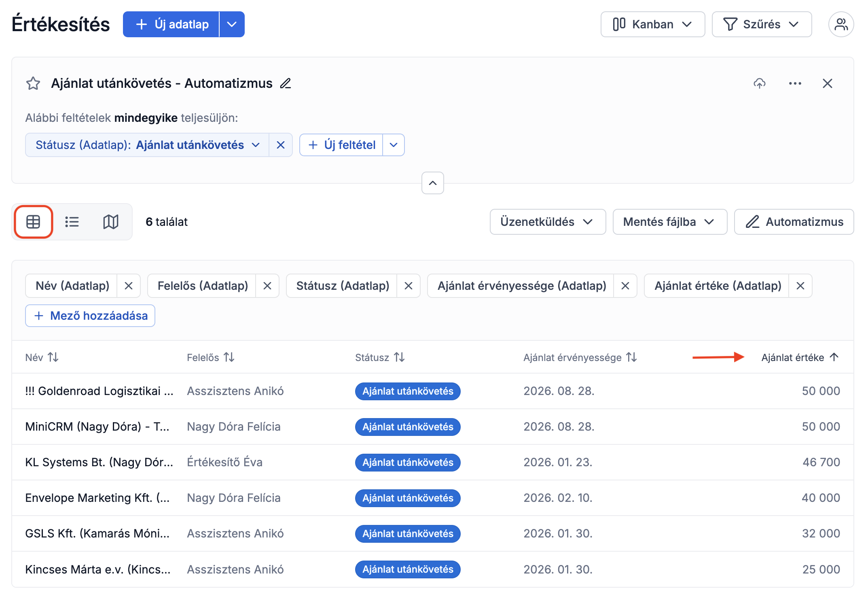The width and height of the screenshot is (868, 599).
Task: Remove the Név (Adatlap) column
Action: (x=129, y=286)
